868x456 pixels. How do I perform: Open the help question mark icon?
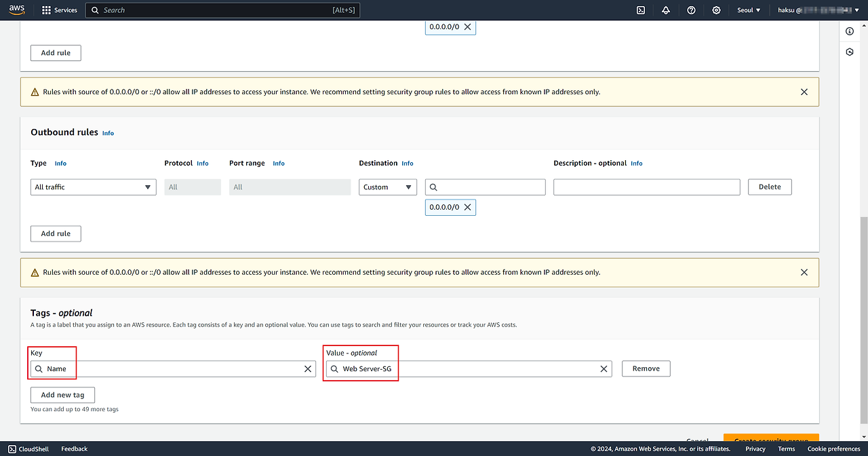pyautogui.click(x=691, y=10)
